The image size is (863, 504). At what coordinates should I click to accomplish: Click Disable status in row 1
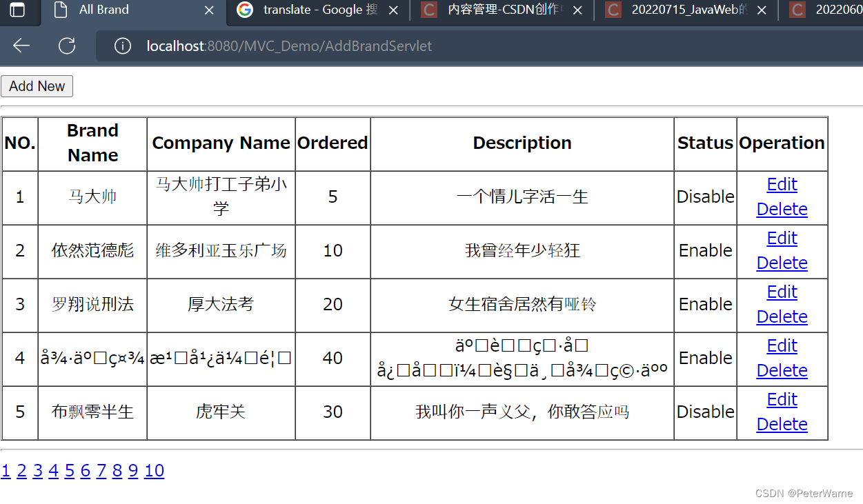tap(705, 197)
